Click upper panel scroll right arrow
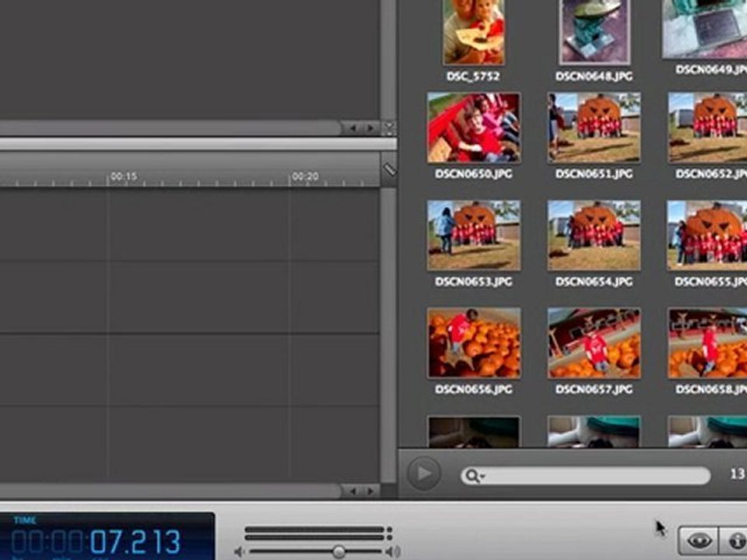 370,128
